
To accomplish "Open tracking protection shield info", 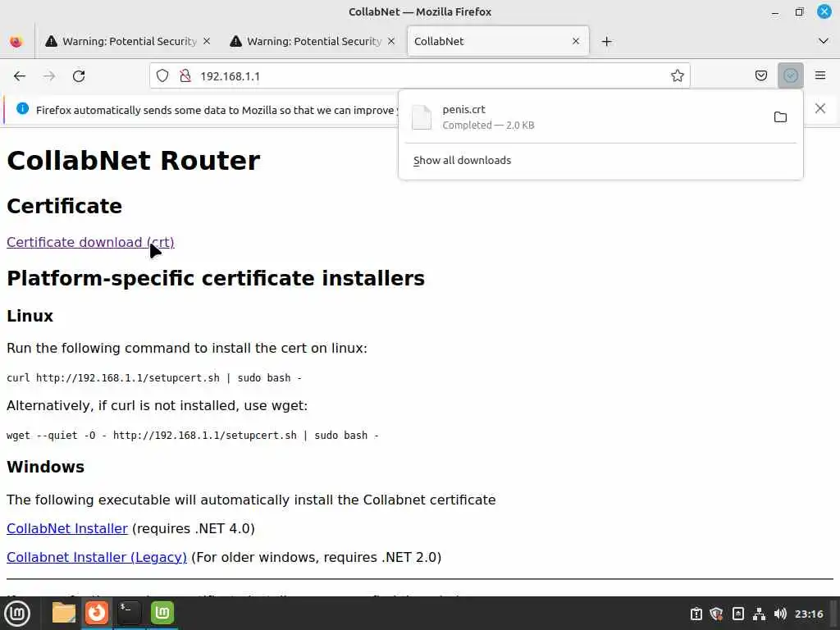I will (162, 76).
